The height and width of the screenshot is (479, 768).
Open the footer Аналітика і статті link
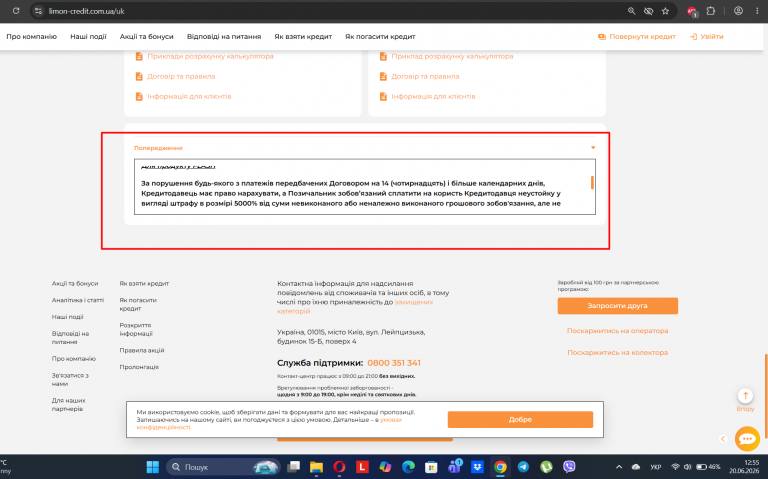tap(78, 300)
